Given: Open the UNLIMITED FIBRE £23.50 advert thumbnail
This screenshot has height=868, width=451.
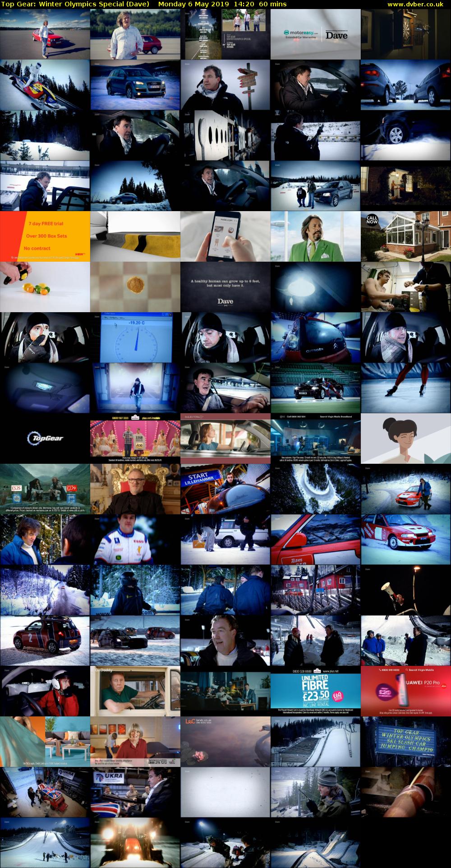Looking at the screenshot, I should [x=315, y=691].
